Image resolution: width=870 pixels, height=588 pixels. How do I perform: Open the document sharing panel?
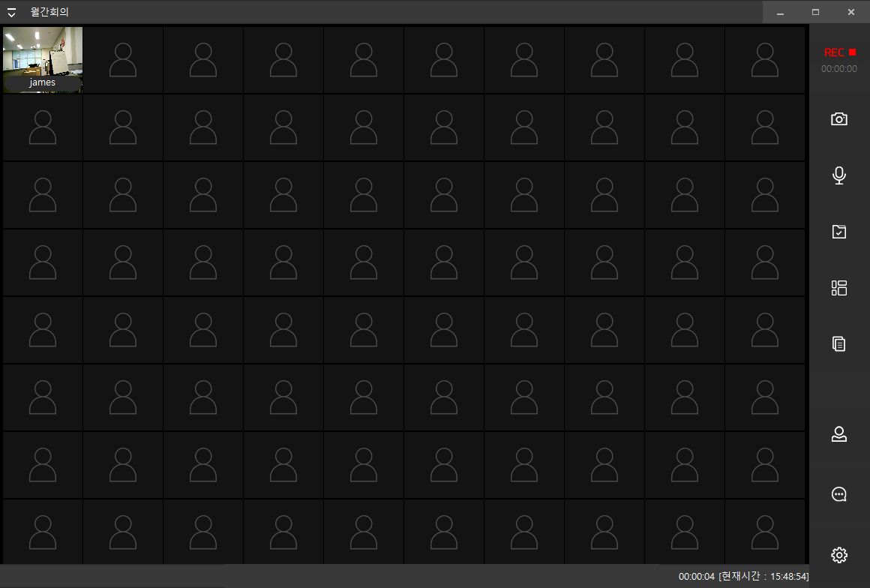click(839, 344)
